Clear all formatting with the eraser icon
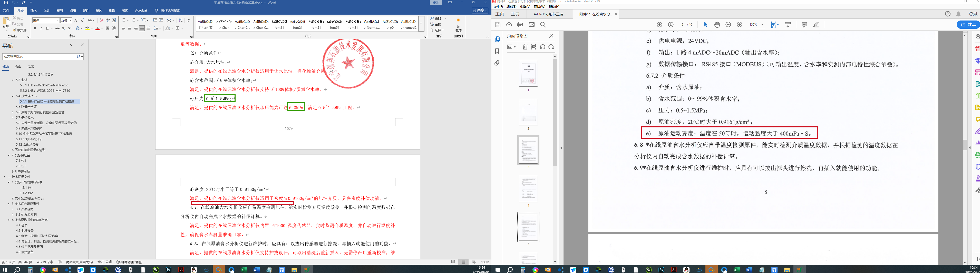The height and width of the screenshot is (273, 980). 101,20
